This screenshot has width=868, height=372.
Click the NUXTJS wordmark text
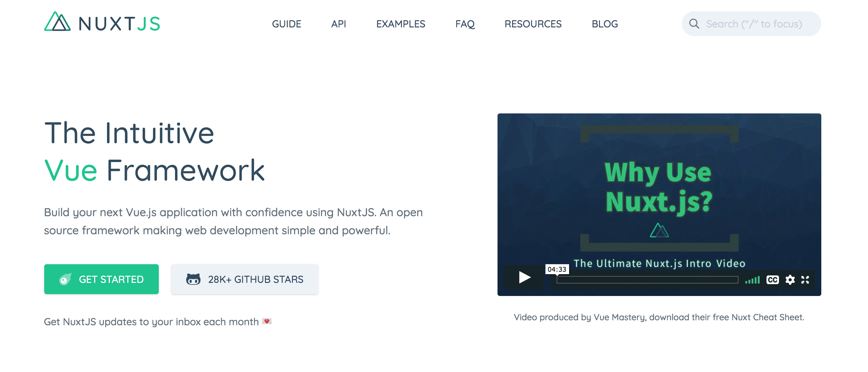[119, 24]
